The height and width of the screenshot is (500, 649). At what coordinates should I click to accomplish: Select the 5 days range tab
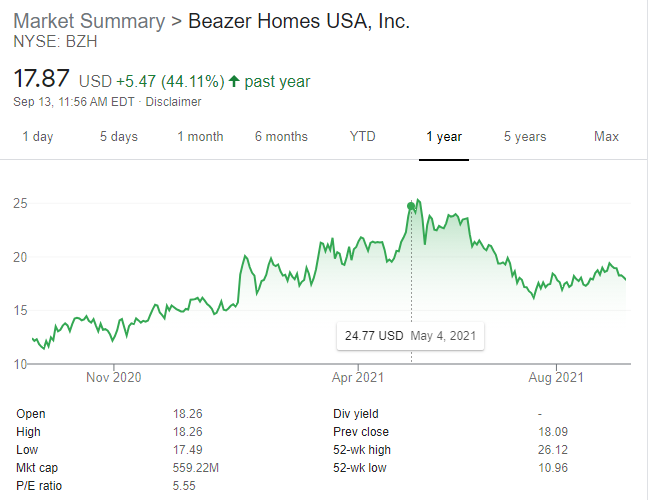click(x=118, y=137)
